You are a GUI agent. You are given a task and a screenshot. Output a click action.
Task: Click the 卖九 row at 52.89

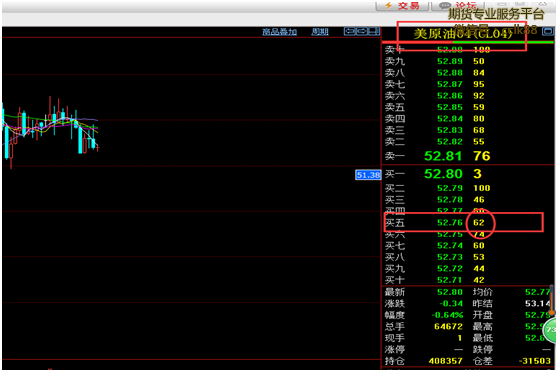tap(463, 61)
